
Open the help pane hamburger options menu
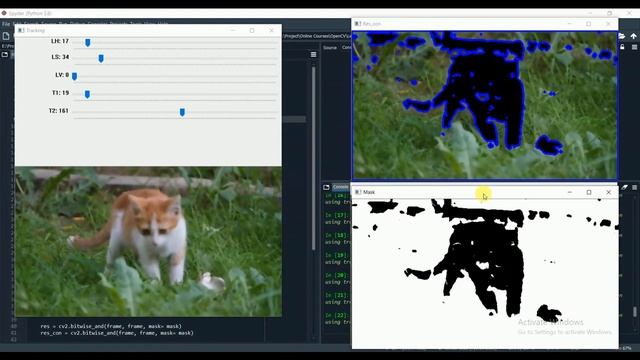click(634, 47)
